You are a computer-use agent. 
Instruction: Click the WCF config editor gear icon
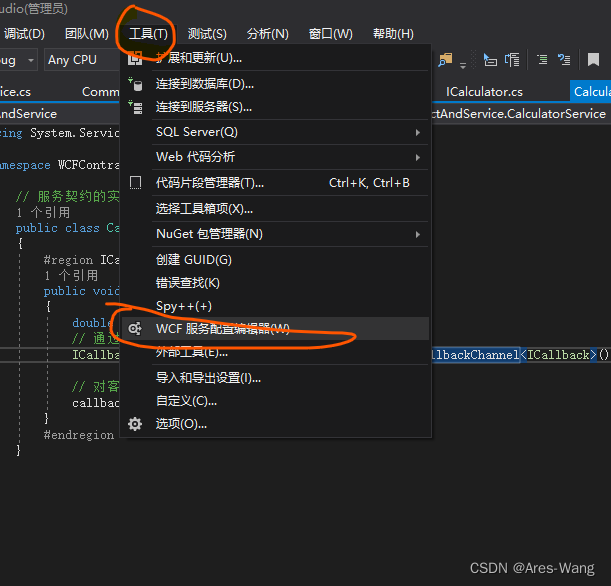pyautogui.click(x=135, y=328)
